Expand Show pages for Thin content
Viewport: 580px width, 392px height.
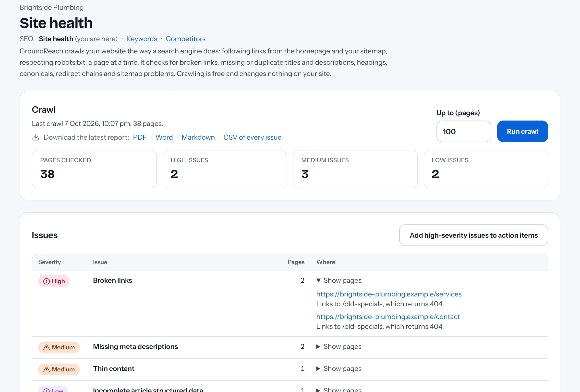click(x=339, y=368)
